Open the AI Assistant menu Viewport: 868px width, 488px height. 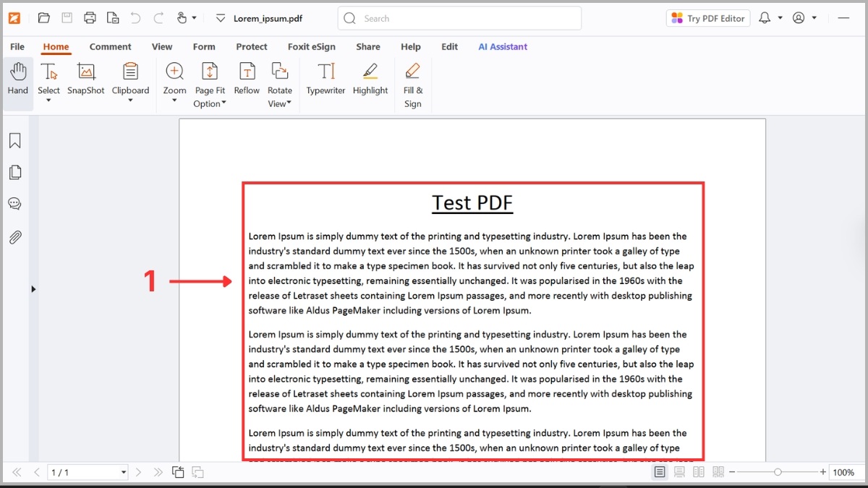(502, 46)
